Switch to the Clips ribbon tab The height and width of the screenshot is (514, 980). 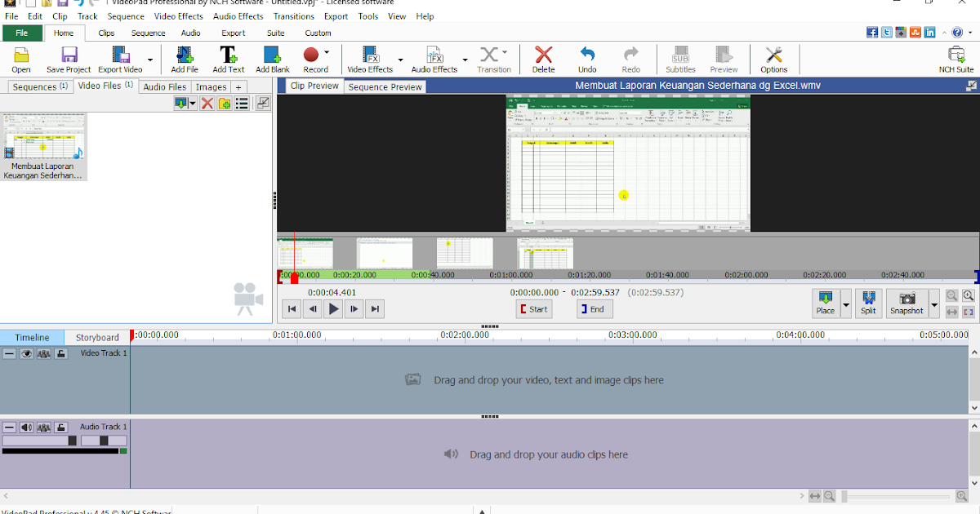[x=106, y=33]
